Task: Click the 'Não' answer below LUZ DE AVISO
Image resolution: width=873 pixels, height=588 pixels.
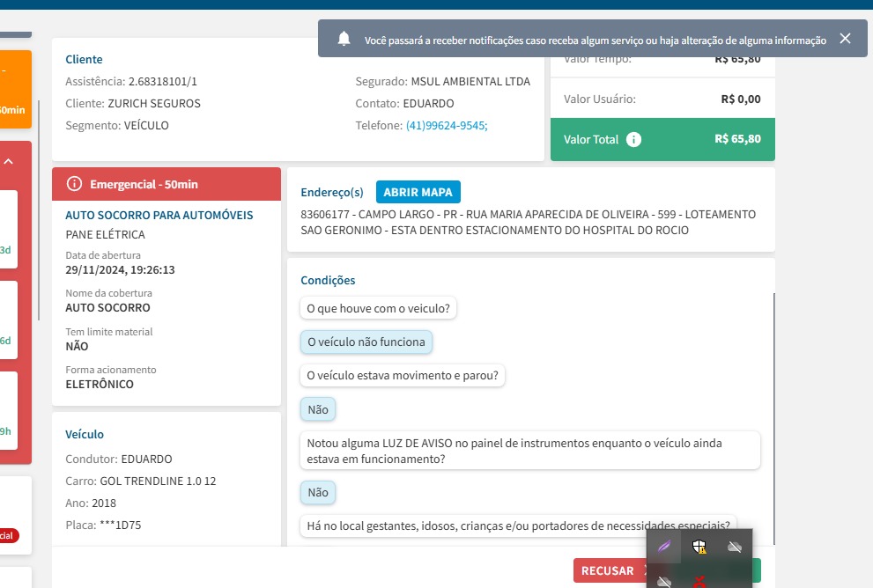Action: (318, 492)
